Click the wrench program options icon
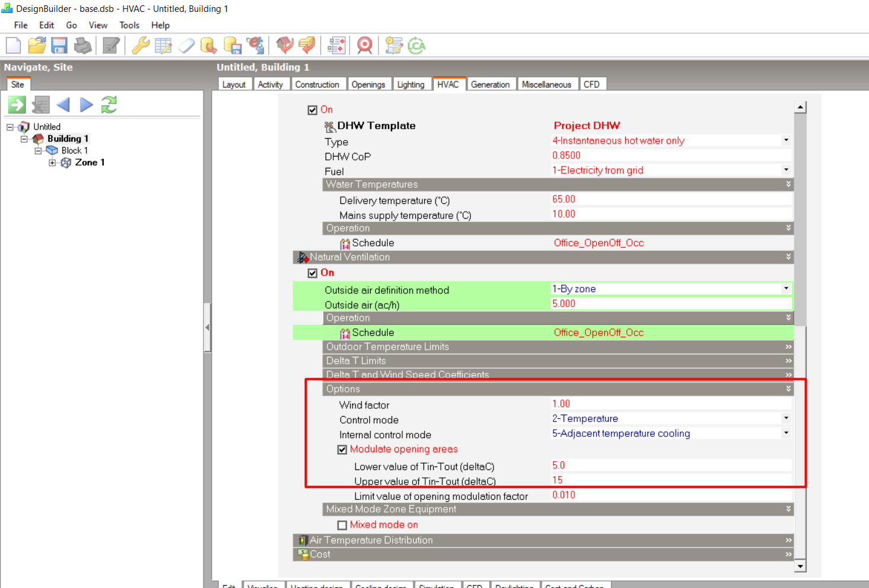 point(141,46)
